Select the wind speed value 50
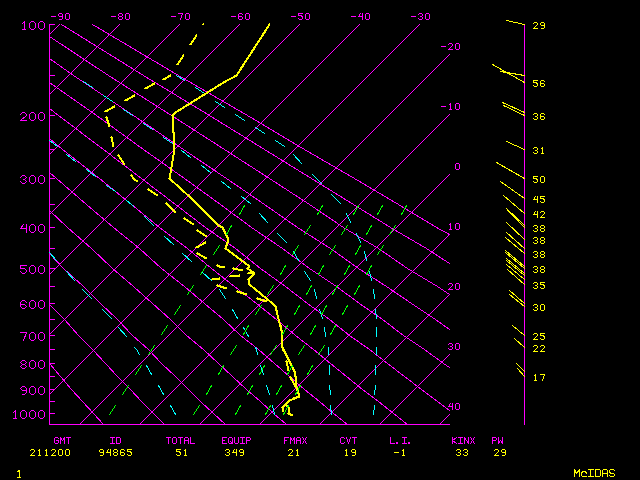This screenshot has height=480, width=640. coord(538,179)
